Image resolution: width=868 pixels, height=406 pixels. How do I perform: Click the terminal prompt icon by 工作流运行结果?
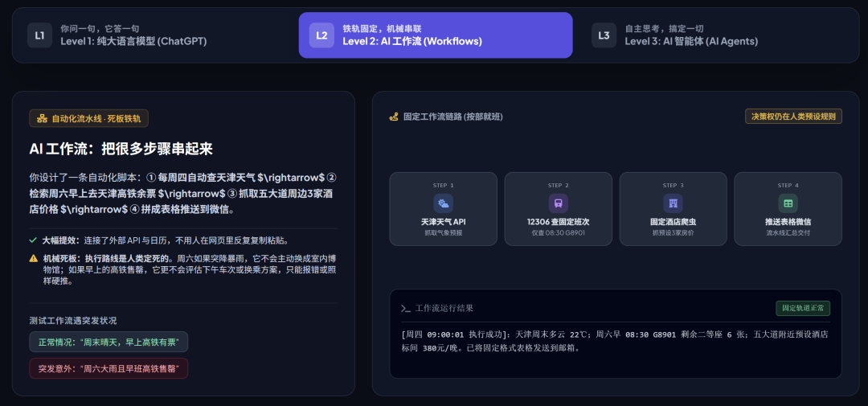[x=406, y=309]
